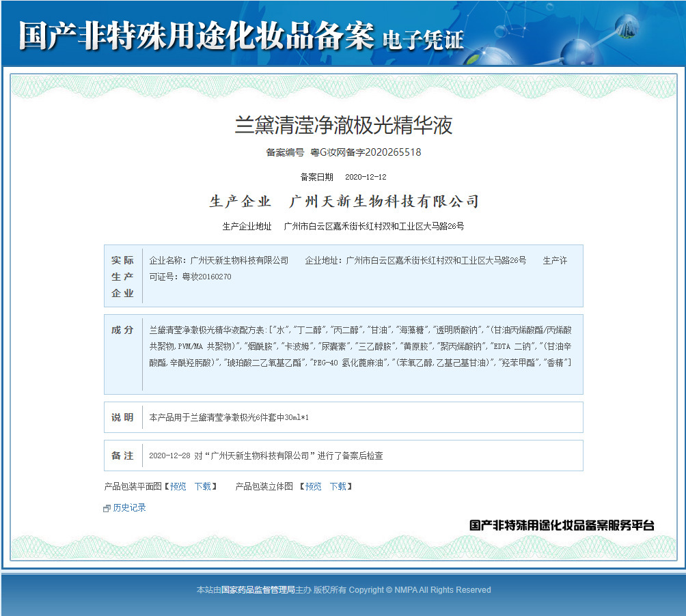
Task: Preview the 产品包装立体图 image
Action: (x=313, y=486)
